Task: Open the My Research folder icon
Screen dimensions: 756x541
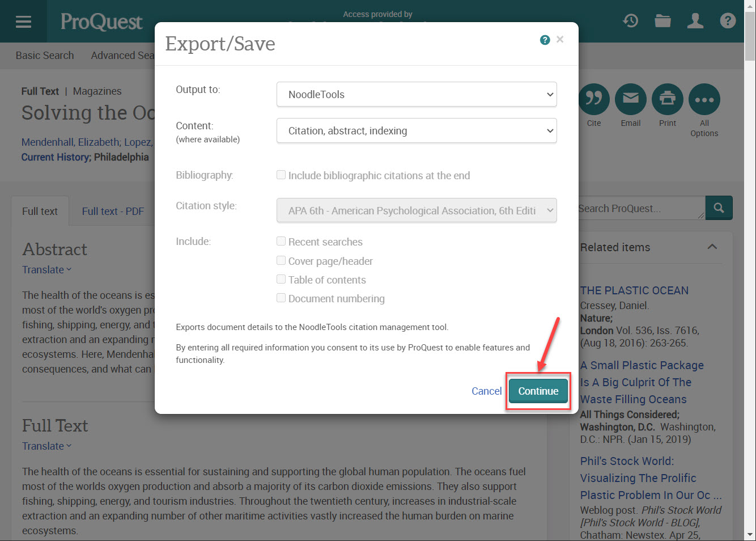Action: tap(662, 21)
